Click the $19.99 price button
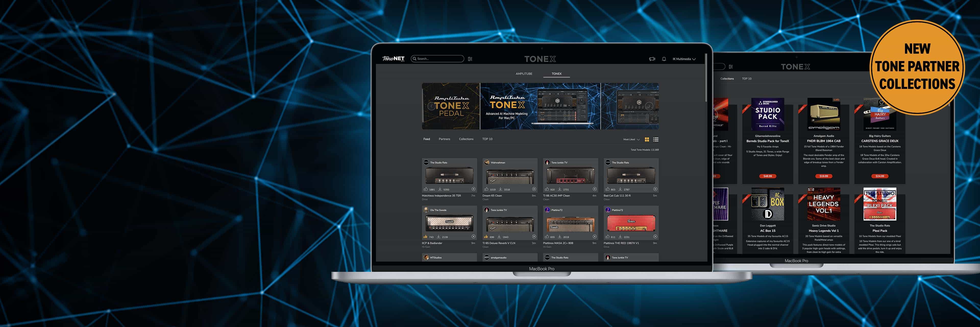The height and width of the screenshot is (327, 980). point(824,176)
